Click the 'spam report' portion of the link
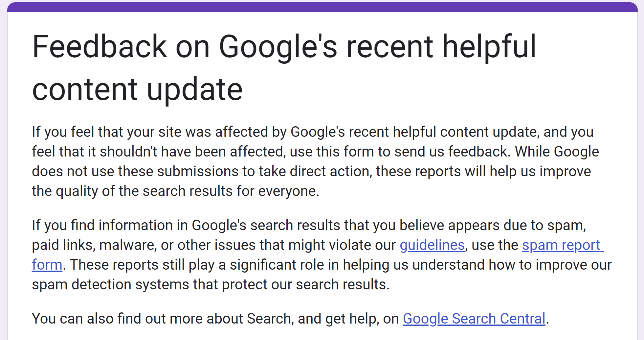 click(563, 245)
